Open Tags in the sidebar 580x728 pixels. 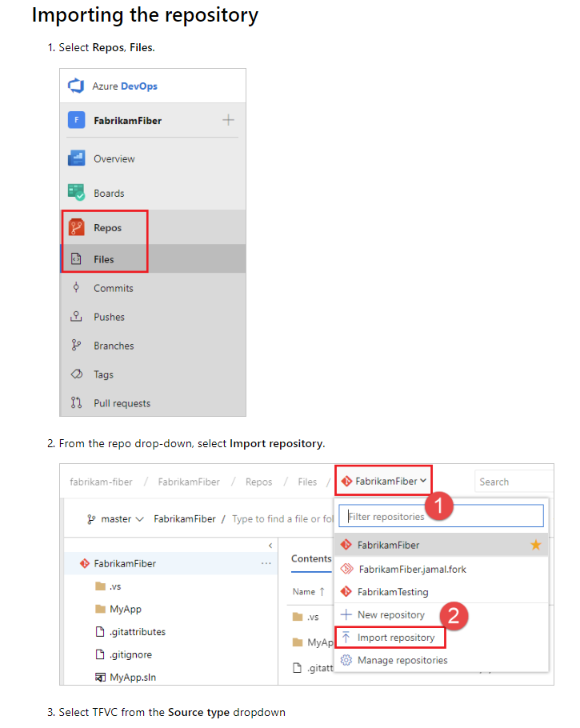pos(103,374)
